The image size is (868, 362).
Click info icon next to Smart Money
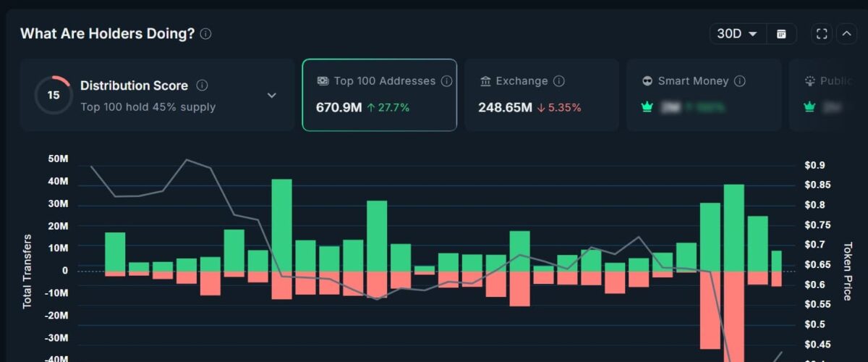(740, 81)
